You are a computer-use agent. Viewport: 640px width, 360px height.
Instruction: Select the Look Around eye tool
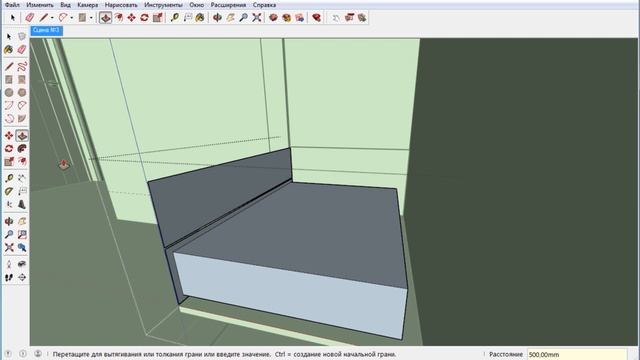click(22, 264)
